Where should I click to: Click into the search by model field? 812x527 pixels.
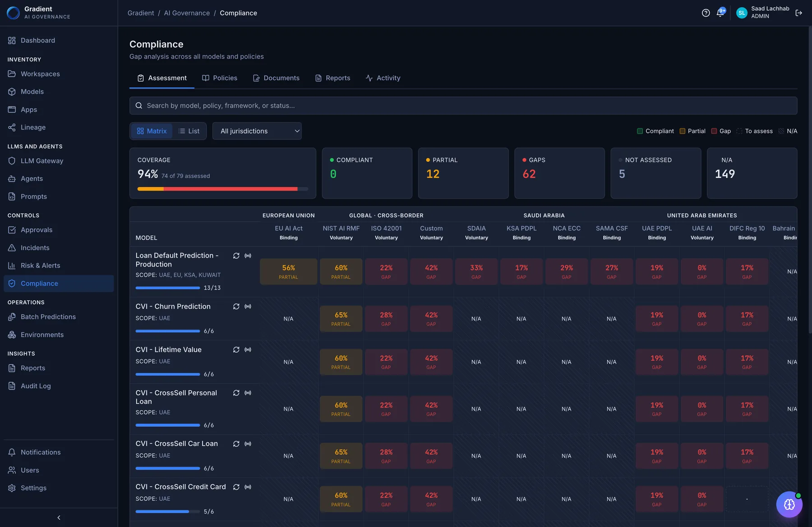click(x=463, y=105)
